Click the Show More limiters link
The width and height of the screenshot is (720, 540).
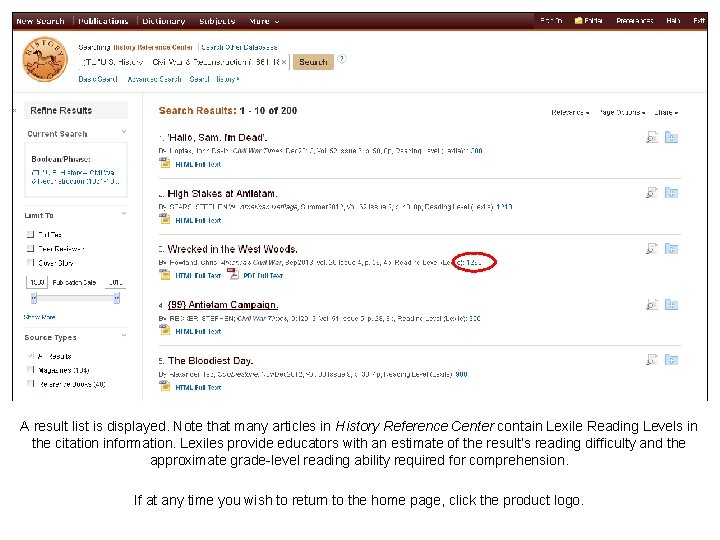39,317
